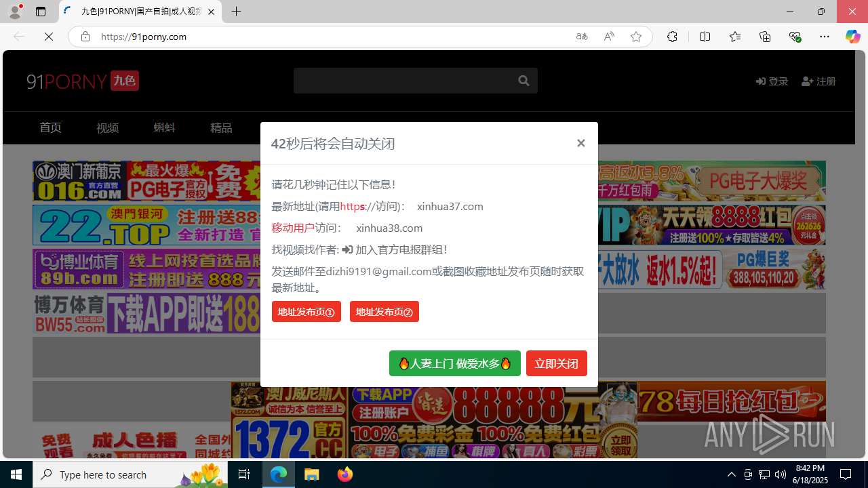Viewport: 868px width, 488px height.
Task: Start Read Aloud from address bar
Action: pyautogui.click(x=609, y=37)
